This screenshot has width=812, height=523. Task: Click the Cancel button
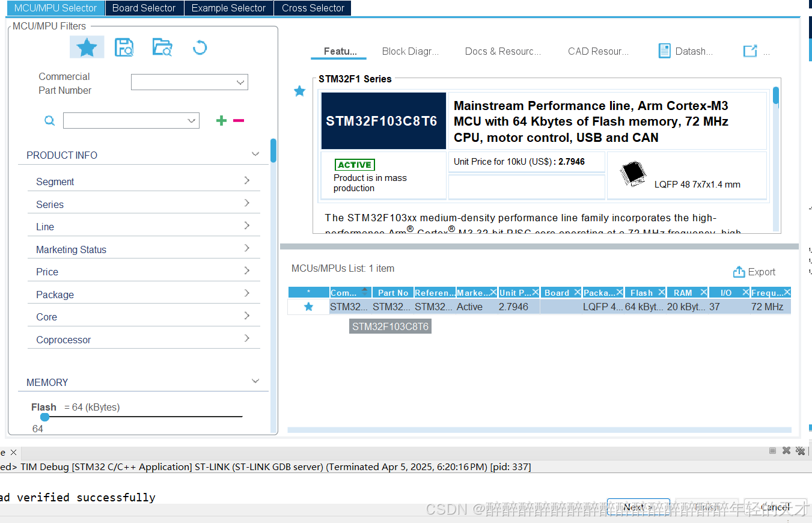pos(775,507)
